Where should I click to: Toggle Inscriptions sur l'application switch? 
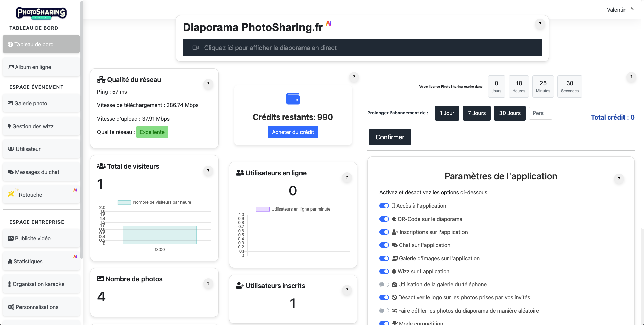384,232
